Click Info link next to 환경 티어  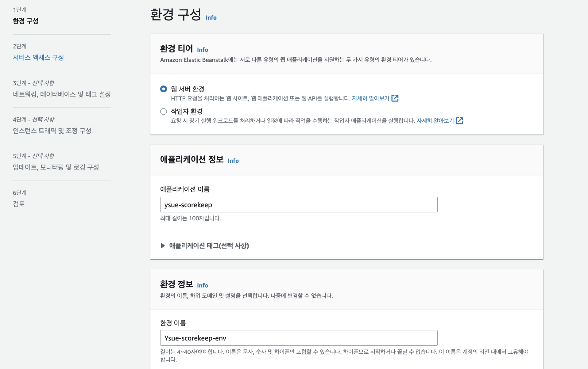click(x=203, y=50)
